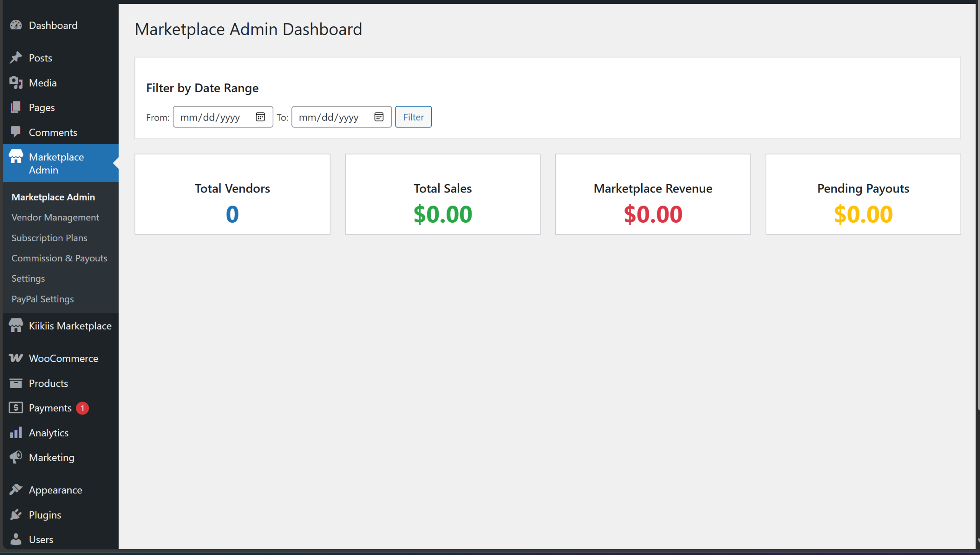980x555 pixels.
Task: Click the Filter button
Action: click(413, 117)
